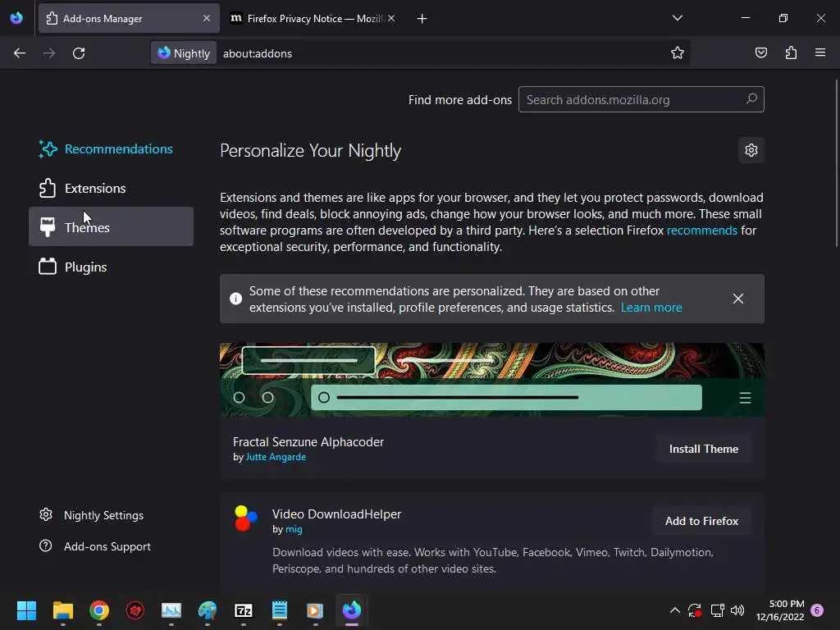
Task: Open a new tab with plus button
Action: [422, 19]
